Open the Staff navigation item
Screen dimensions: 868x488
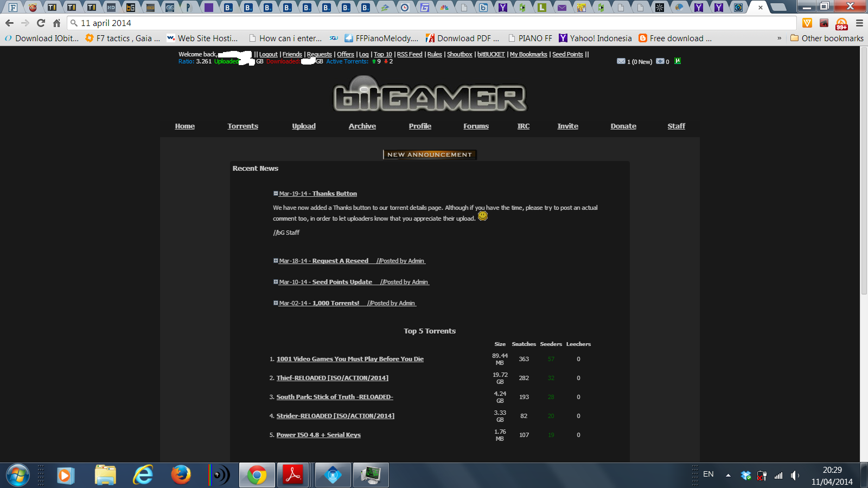[676, 126]
